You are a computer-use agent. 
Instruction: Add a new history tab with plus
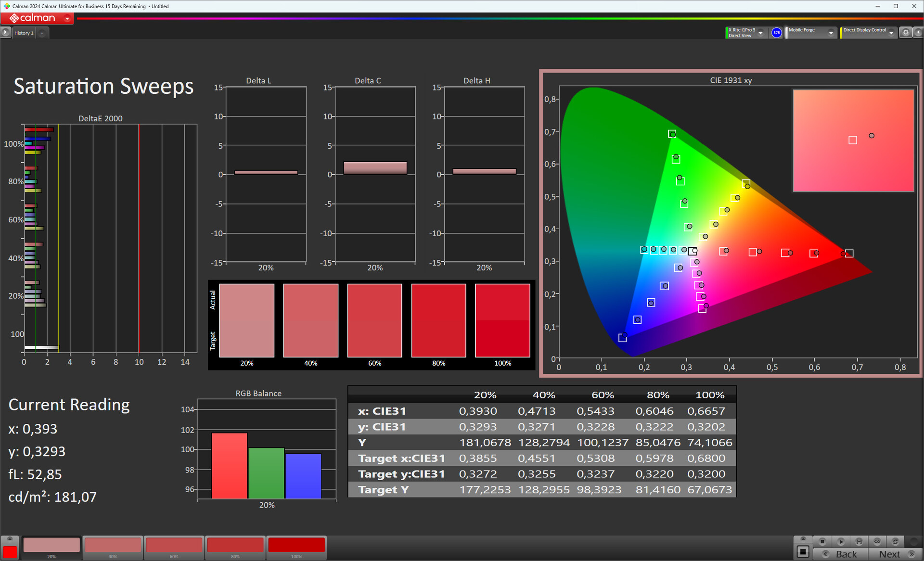click(x=42, y=33)
